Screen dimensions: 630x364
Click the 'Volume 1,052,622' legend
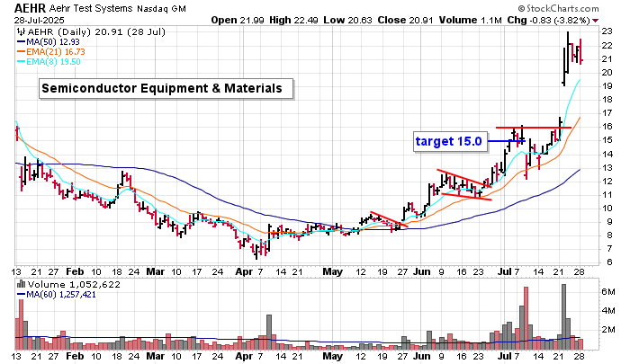pos(74,285)
